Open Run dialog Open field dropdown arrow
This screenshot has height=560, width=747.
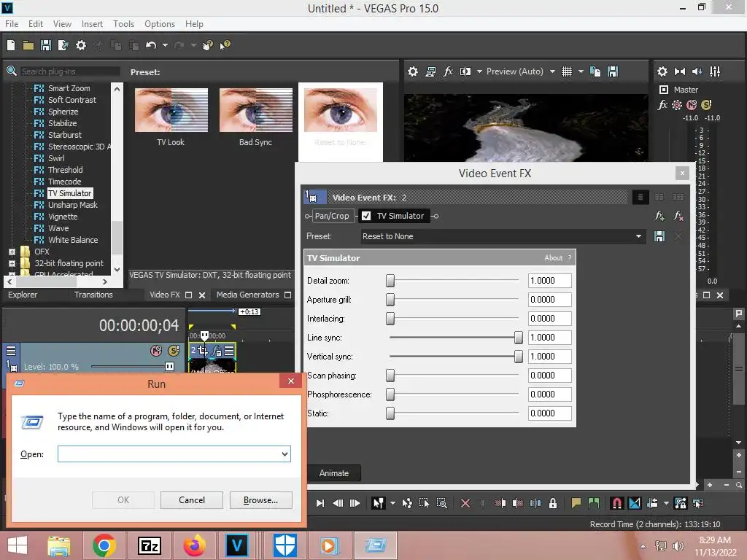285,454
